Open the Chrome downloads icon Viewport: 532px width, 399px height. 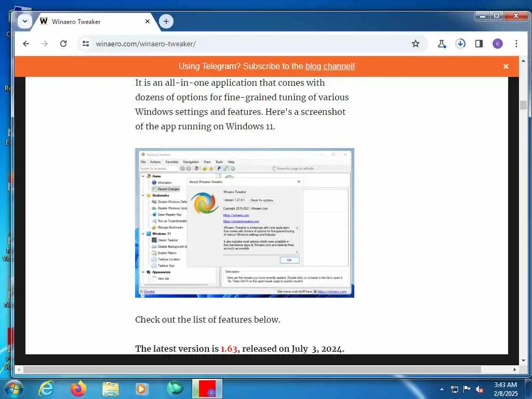pyautogui.click(x=460, y=44)
